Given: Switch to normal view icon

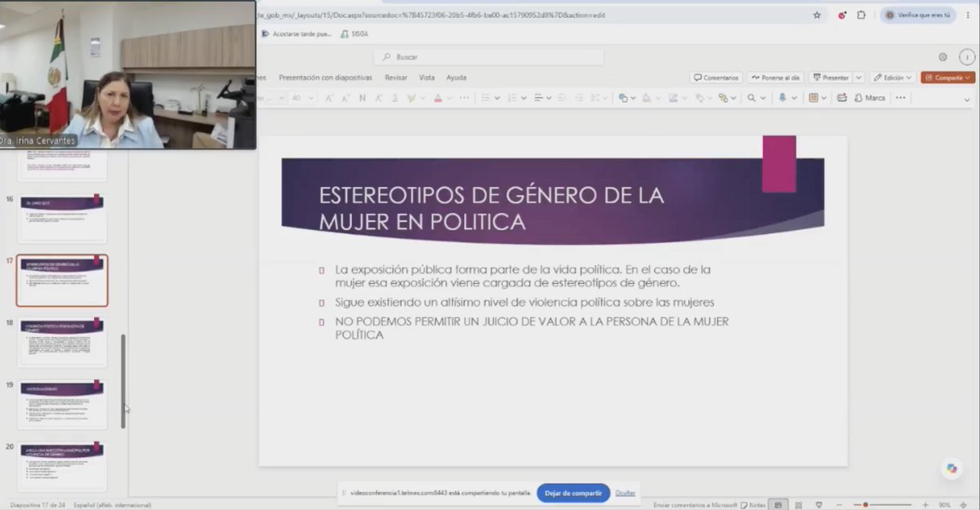Looking at the screenshot, I should tap(779, 505).
